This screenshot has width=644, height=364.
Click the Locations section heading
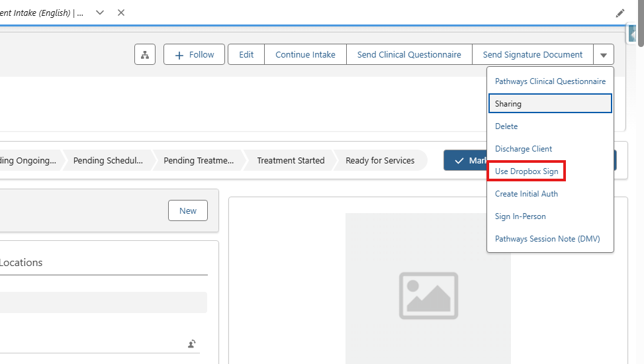(21, 263)
